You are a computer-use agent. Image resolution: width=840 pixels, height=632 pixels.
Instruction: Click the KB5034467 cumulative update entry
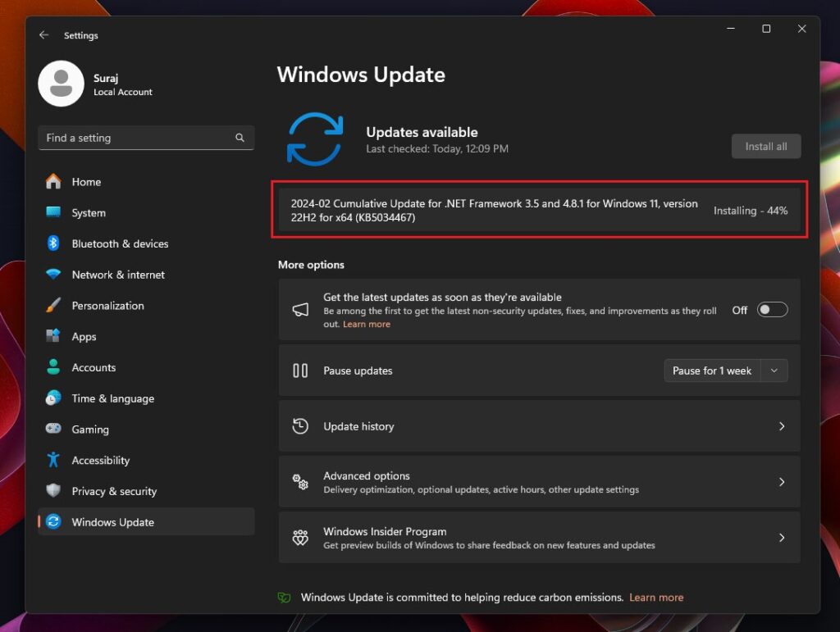tap(540, 210)
